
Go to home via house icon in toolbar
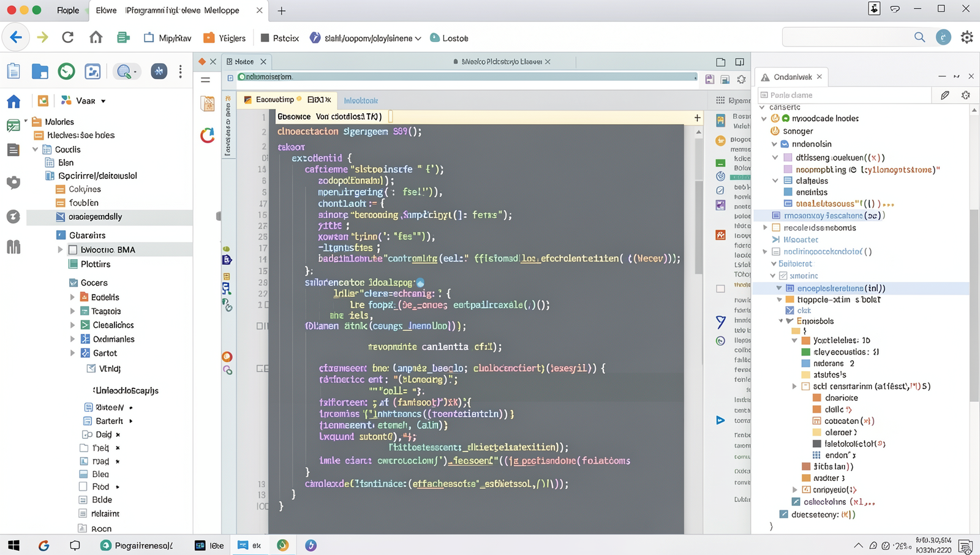[x=96, y=37]
